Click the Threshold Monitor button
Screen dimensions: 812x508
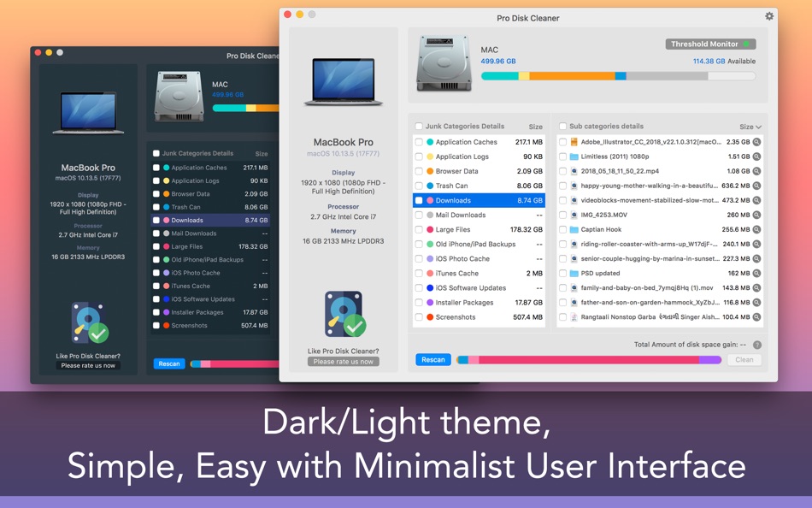[x=710, y=44]
